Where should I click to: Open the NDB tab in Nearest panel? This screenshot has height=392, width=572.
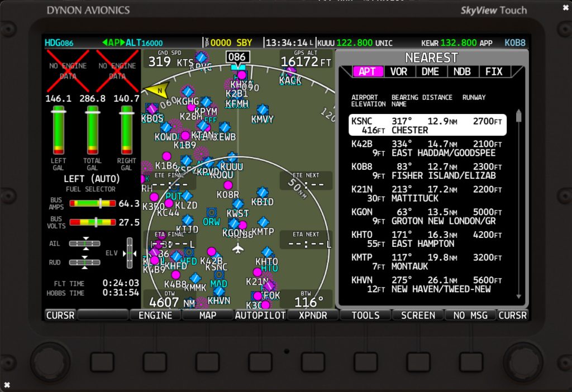[x=462, y=71]
